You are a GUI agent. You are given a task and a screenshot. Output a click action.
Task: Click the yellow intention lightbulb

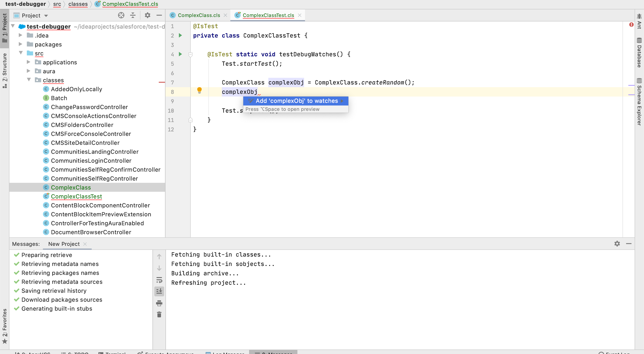tap(199, 90)
